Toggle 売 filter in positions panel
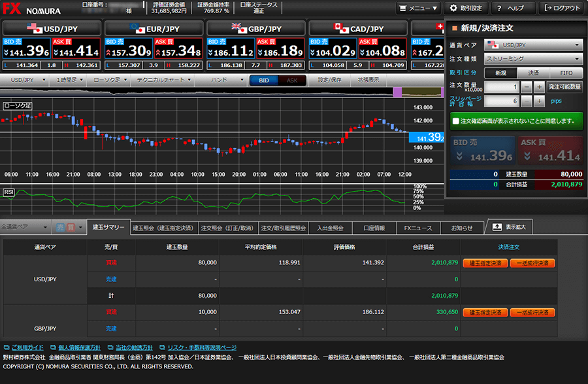Viewport: 588px width, 384px height. (x=60, y=227)
